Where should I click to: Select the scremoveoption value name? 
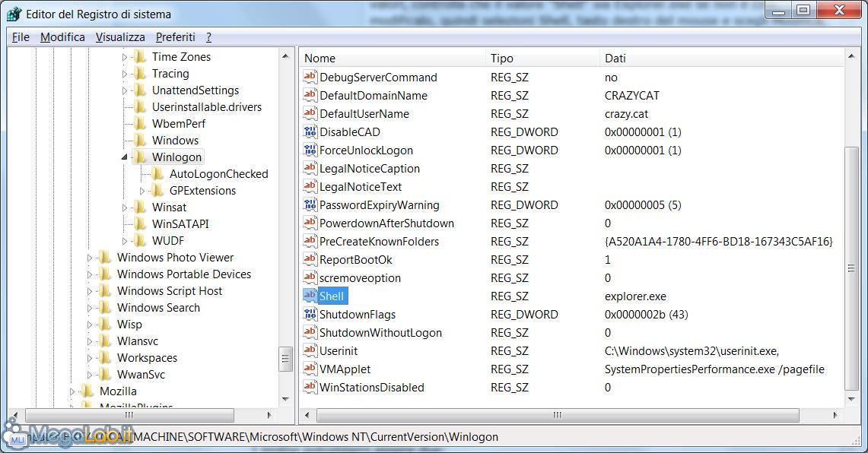pos(360,277)
